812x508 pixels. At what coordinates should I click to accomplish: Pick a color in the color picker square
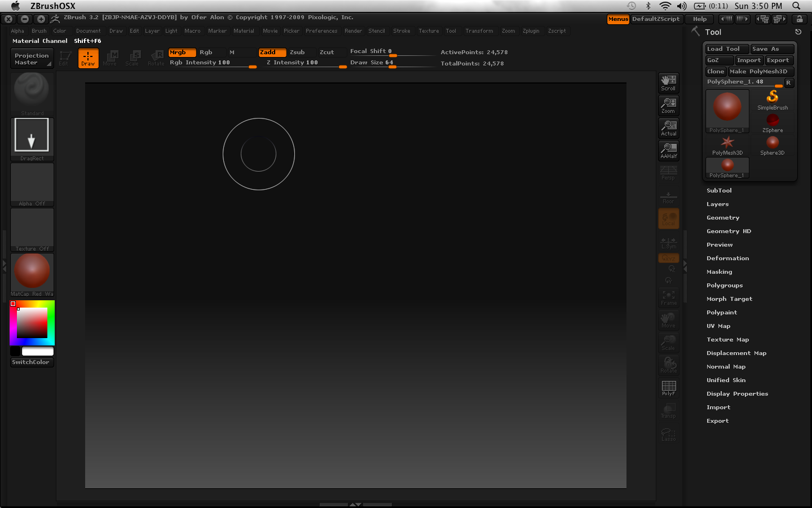(x=32, y=323)
